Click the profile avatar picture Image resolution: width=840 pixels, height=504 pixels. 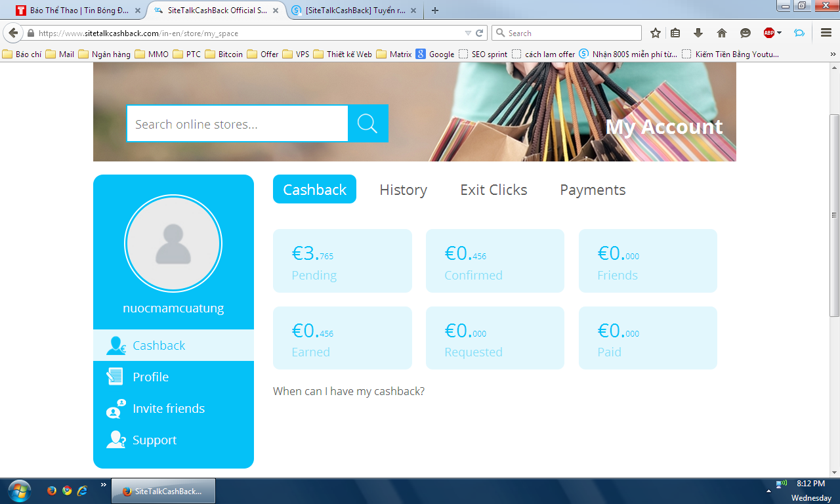click(x=173, y=243)
